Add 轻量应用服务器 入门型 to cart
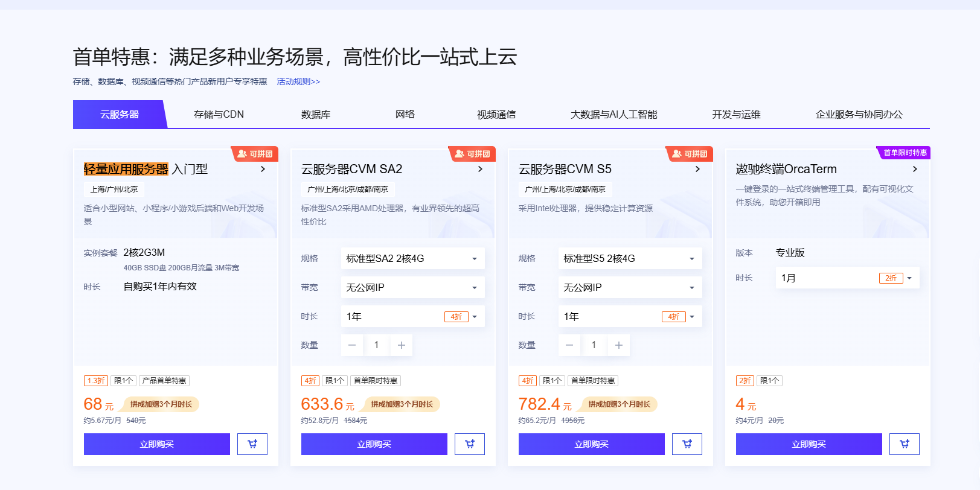Viewport: 980px width, 490px height. click(x=252, y=444)
